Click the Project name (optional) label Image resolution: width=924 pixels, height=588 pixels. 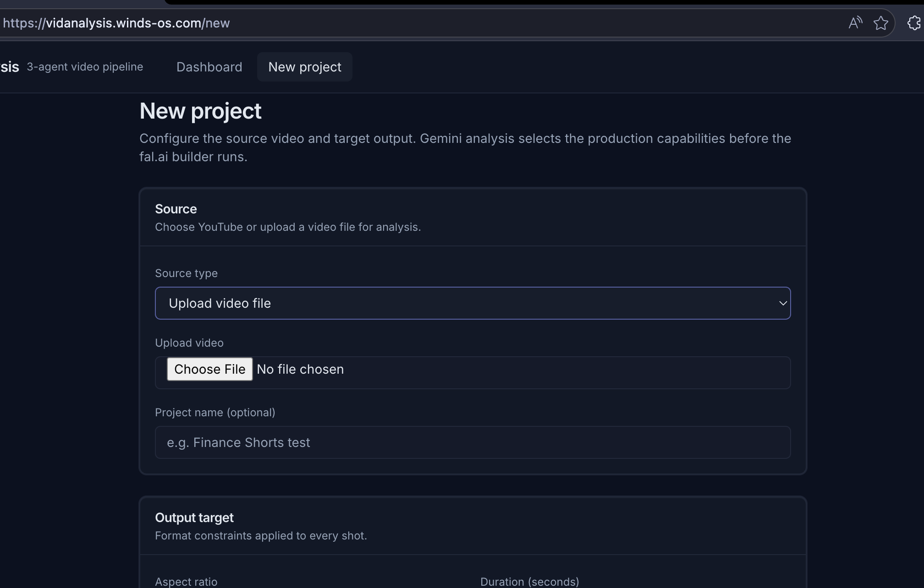click(x=215, y=413)
